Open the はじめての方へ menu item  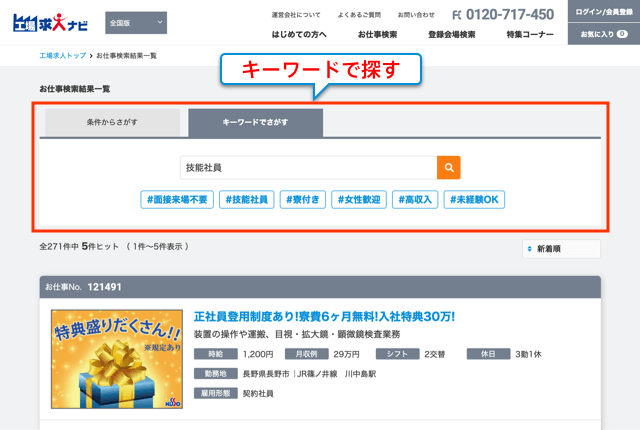pyautogui.click(x=299, y=34)
